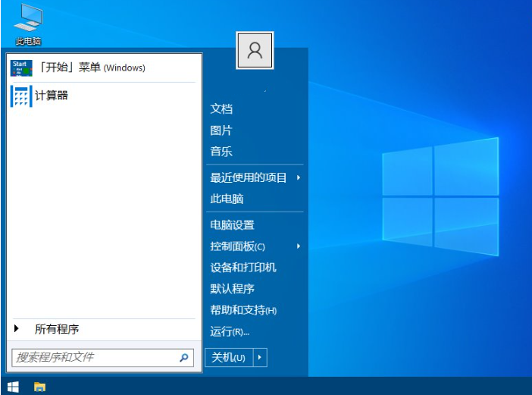Image resolution: width=532 pixels, height=395 pixels.
Task: Open 文档 folder
Action: [x=221, y=109]
